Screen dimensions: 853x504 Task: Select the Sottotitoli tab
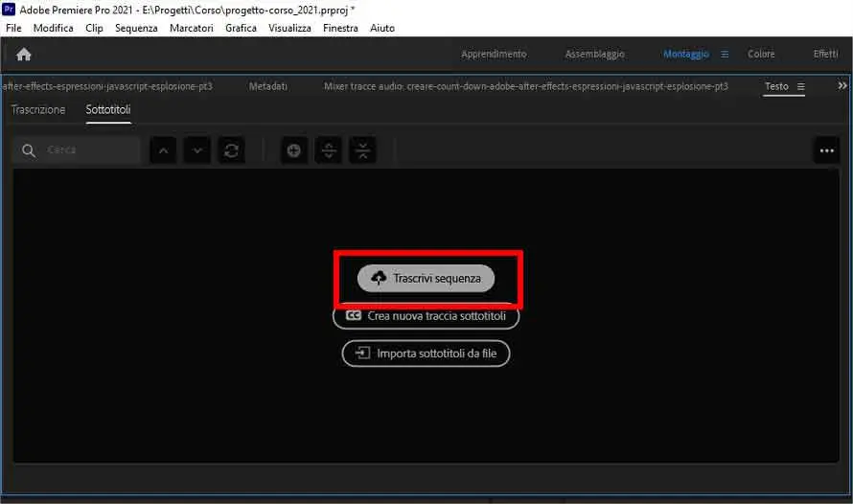tap(107, 110)
